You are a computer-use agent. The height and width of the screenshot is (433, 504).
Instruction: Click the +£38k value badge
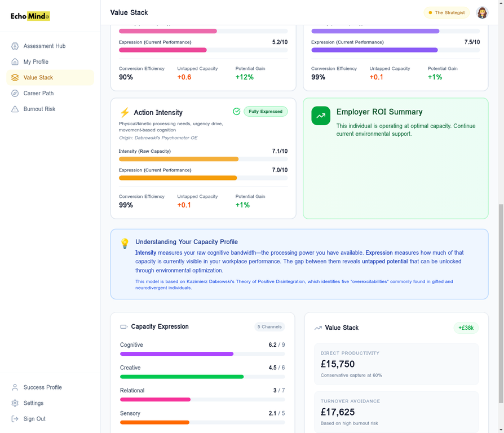click(x=466, y=328)
